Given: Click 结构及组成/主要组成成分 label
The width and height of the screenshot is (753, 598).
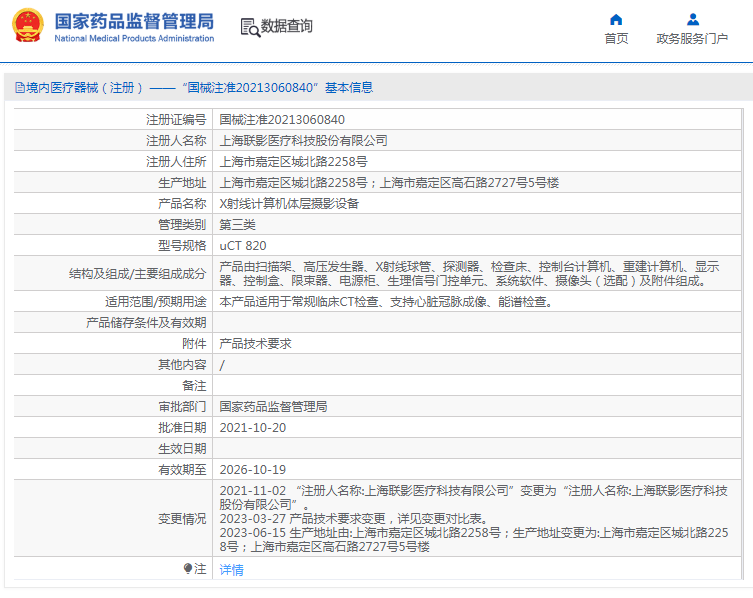Looking at the screenshot, I should (137, 274).
